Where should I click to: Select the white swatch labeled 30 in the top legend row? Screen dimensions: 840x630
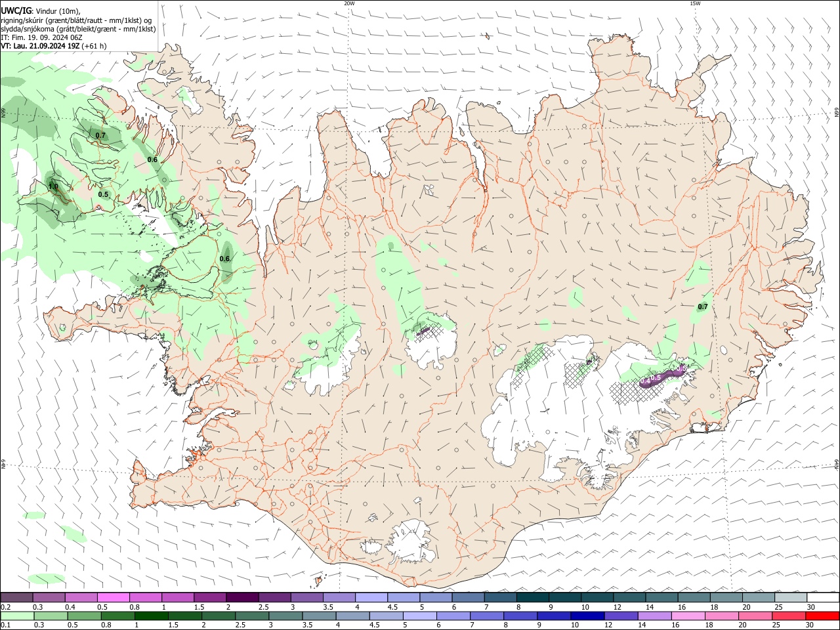coord(823,597)
